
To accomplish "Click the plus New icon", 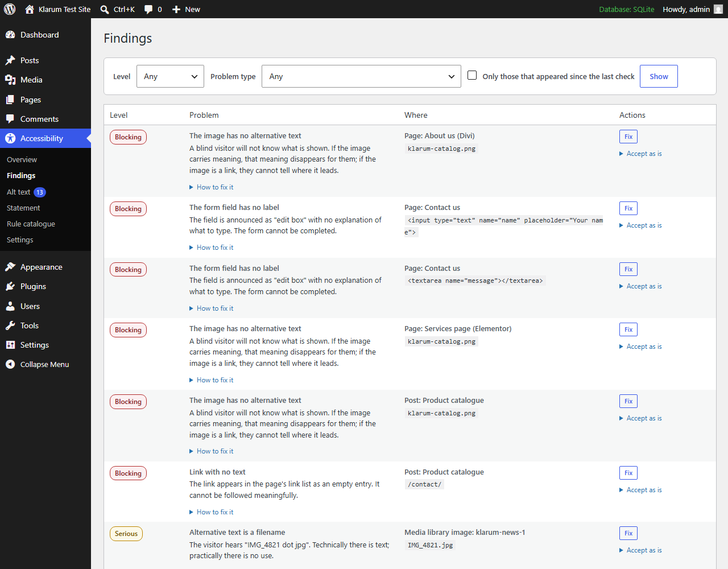I will [176, 9].
